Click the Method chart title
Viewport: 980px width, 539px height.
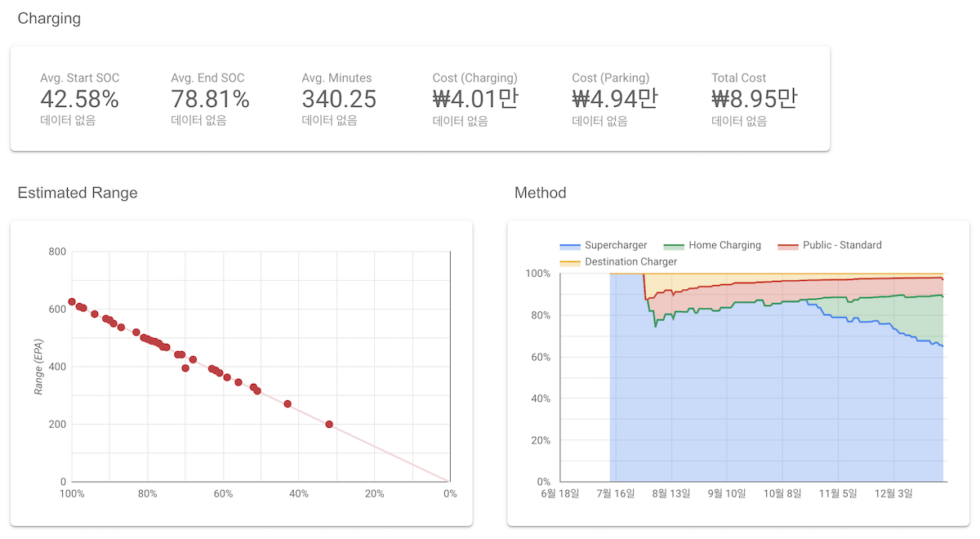(x=540, y=194)
